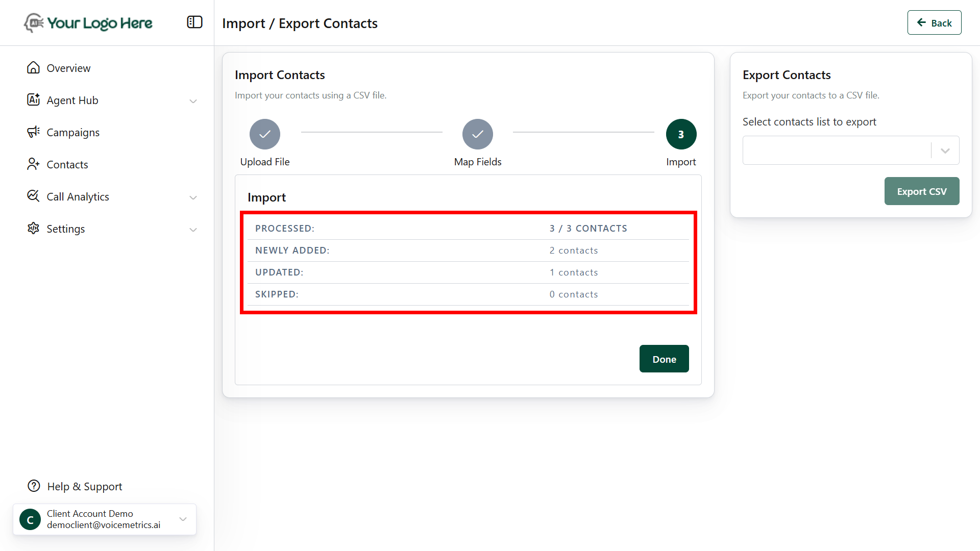Viewport: 980px width, 551px height.
Task: Expand the Settings menu chevron
Action: point(193,230)
